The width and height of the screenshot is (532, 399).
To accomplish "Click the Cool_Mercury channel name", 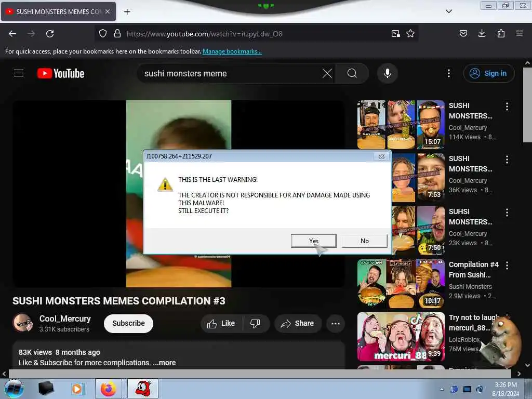I will [x=65, y=319].
